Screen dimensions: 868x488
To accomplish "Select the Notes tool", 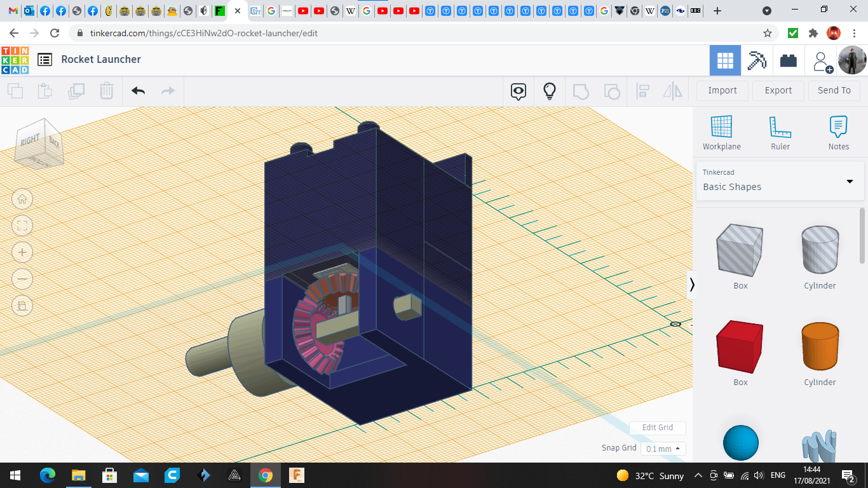I will coord(839,133).
